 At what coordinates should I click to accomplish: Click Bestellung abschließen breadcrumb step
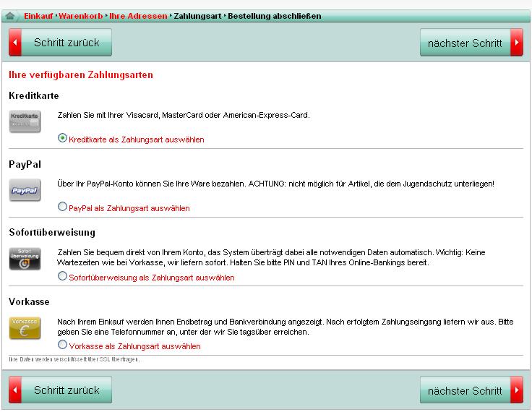[x=275, y=16]
